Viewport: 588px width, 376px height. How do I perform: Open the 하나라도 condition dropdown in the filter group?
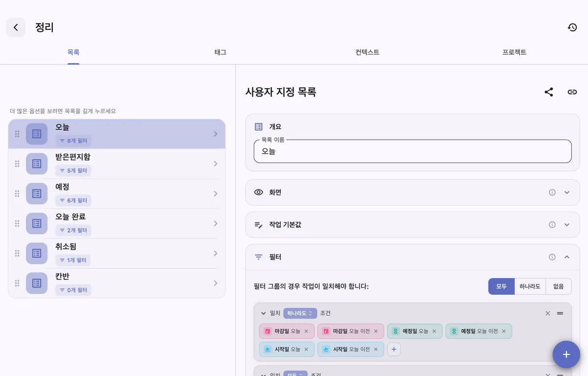point(300,313)
